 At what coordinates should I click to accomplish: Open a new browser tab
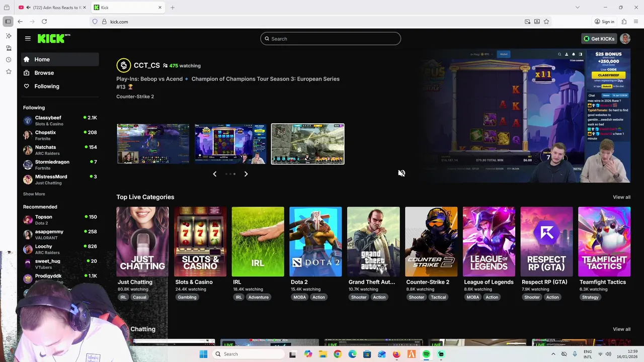173,8
